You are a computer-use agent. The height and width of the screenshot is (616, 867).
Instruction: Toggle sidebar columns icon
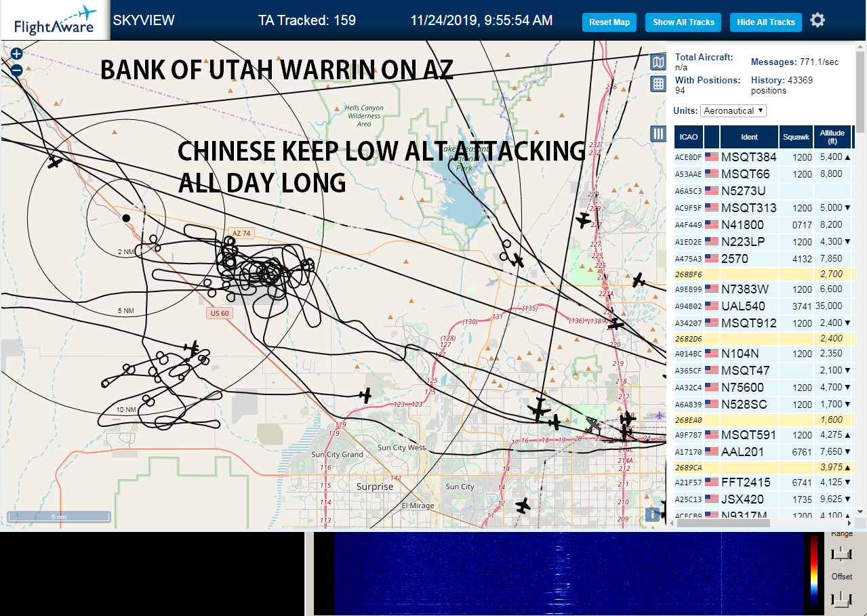pyautogui.click(x=658, y=134)
